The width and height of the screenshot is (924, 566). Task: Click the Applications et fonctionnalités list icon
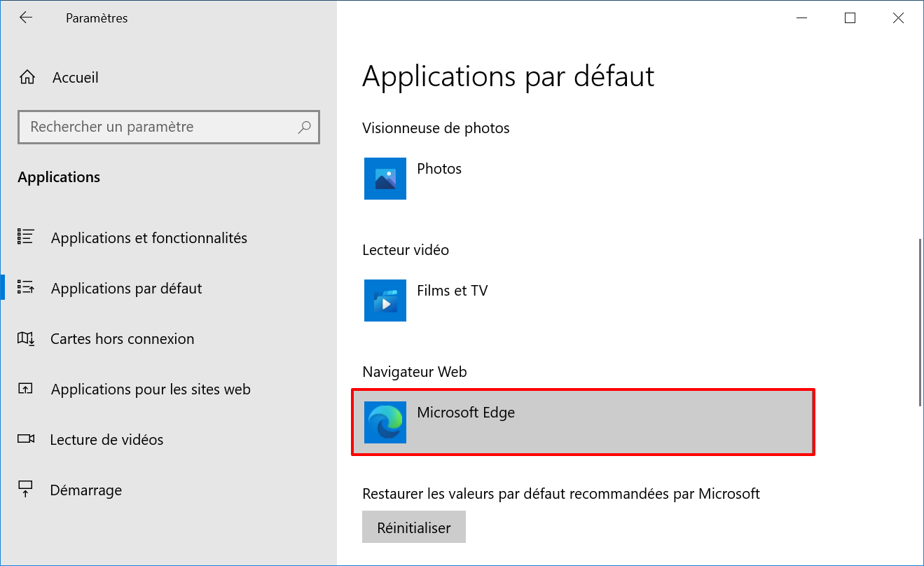click(26, 237)
